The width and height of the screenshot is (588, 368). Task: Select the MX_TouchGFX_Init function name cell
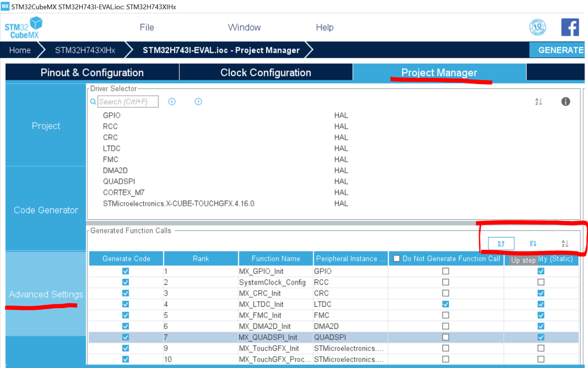(x=275, y=348)
